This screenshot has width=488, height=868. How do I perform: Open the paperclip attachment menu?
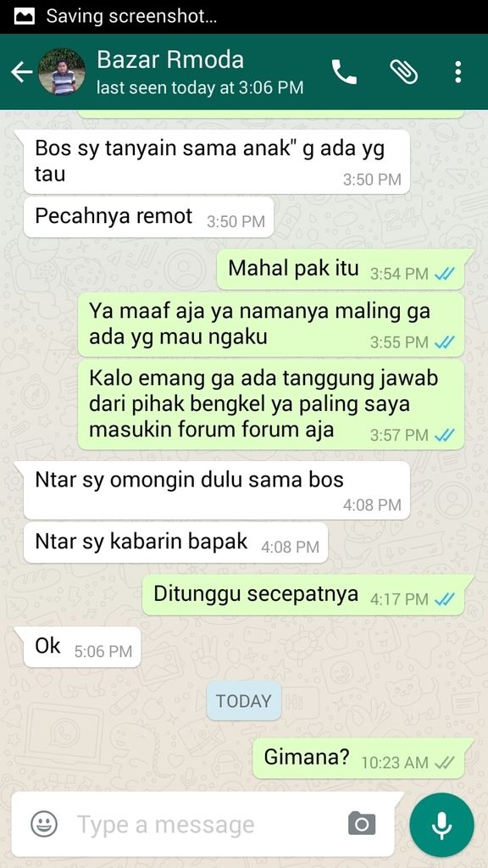point(404,72)
